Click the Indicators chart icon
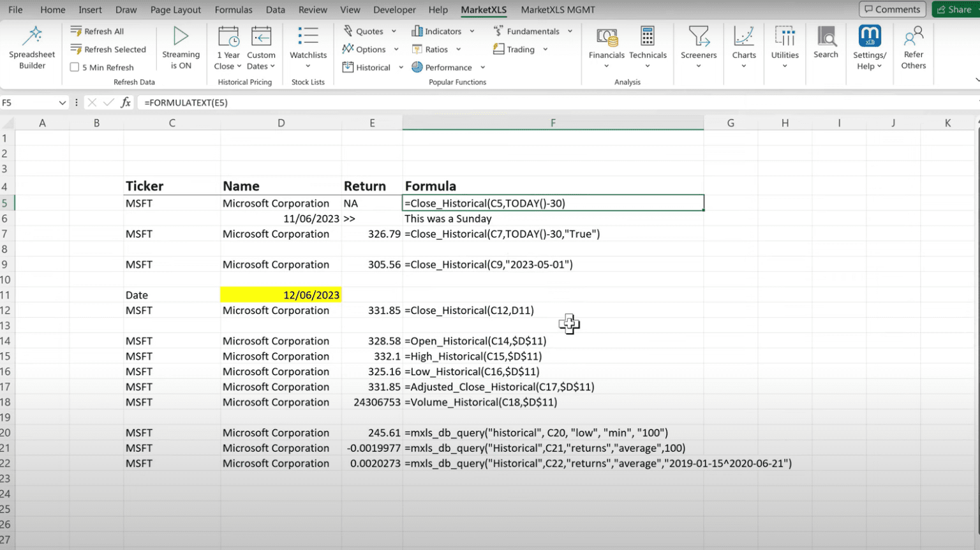Screen dimensions: 980x550 pos(417,31)
